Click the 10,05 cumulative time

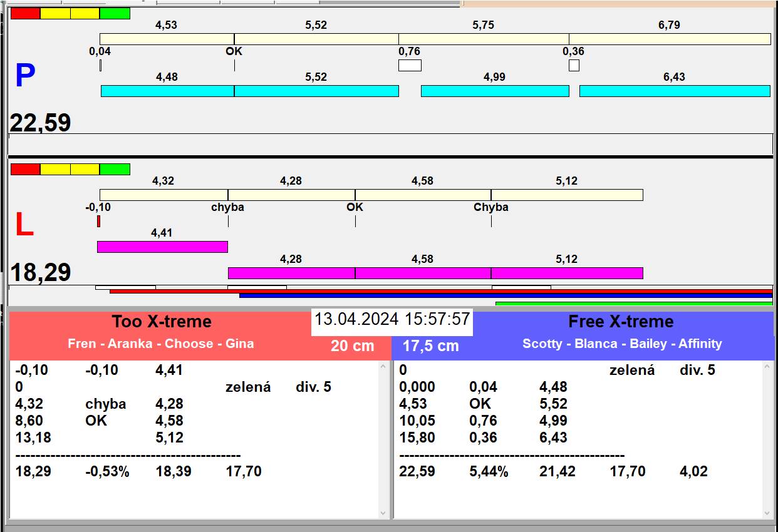[x=417, y=421]
